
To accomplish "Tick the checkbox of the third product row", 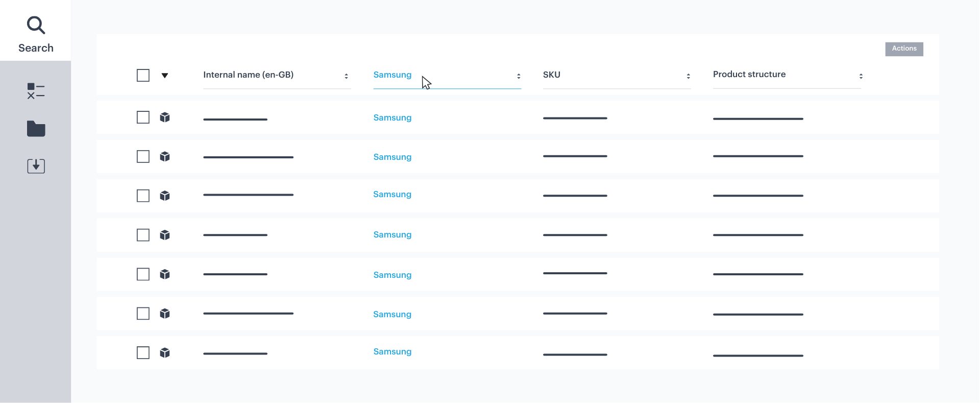I will [143, 196].
